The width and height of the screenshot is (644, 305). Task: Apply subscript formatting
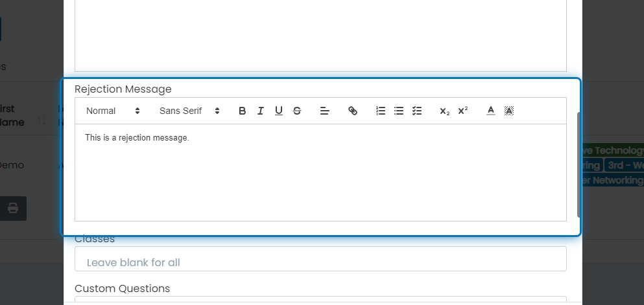pyautogui.click(x=445, y=111)
